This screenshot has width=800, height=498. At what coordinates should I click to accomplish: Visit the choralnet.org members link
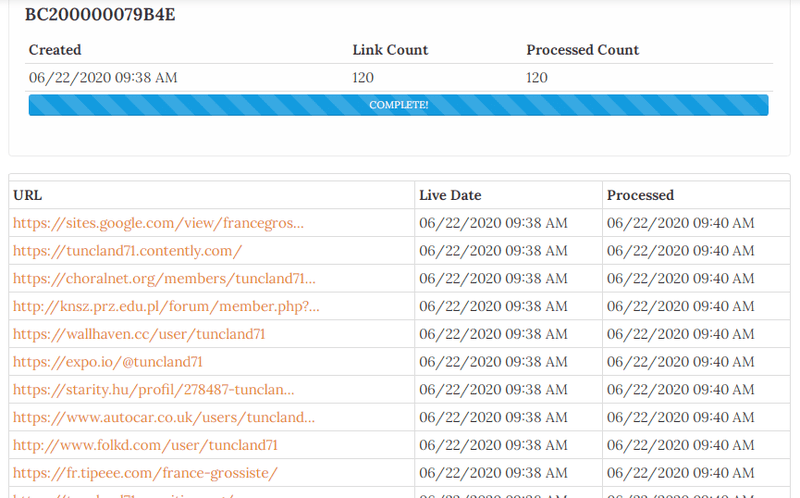point(164,279)
